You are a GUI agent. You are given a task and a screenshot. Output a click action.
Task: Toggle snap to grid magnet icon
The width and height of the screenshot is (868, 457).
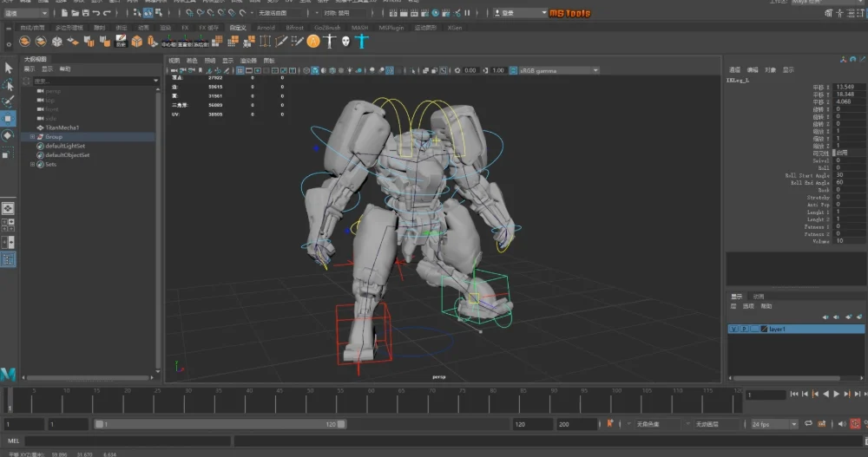[190, 13]
